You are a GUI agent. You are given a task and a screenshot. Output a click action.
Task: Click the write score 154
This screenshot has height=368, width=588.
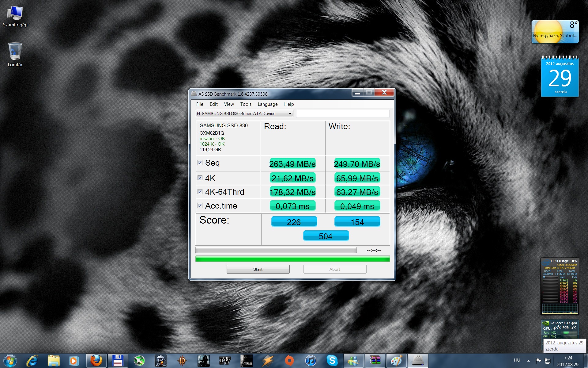357,222
